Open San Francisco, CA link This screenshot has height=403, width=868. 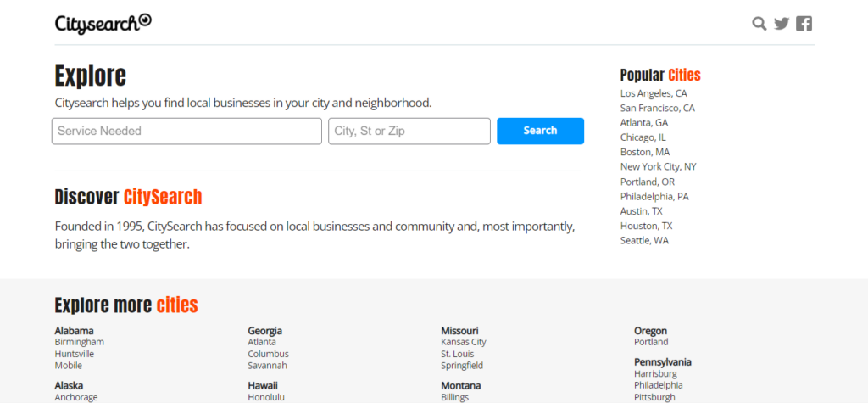coord(658,108)
